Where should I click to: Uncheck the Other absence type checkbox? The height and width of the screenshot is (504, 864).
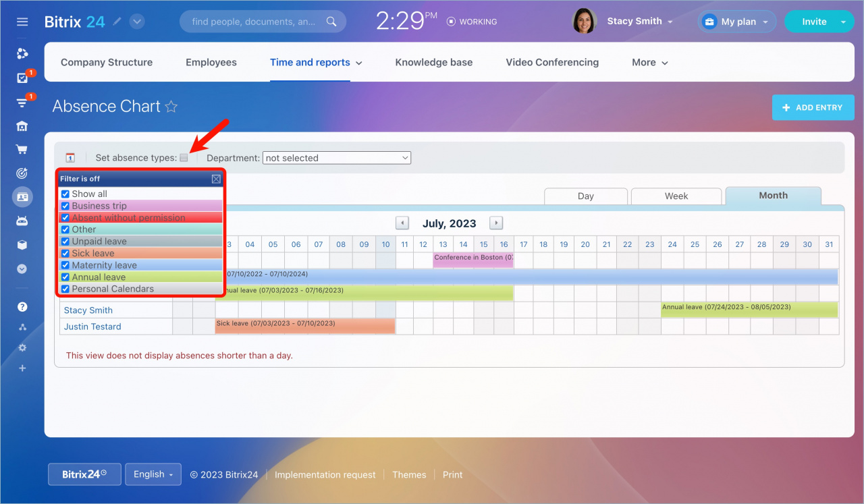point(65,229)
